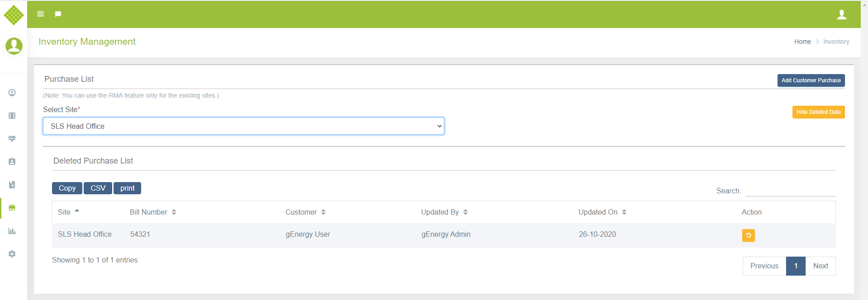Export table with CSV button
Viewport: 868px width, 300px height.
[x=98, y=188]
